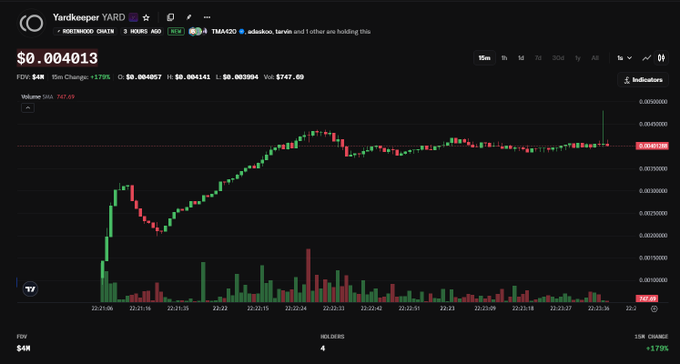Select the All time range

(x=595, y=58)
